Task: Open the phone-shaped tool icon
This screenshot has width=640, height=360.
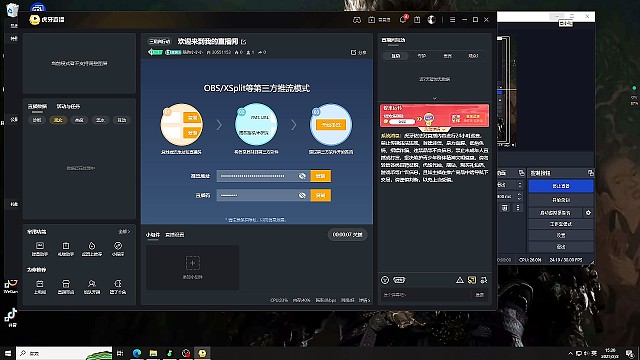Action: [118, 287]
